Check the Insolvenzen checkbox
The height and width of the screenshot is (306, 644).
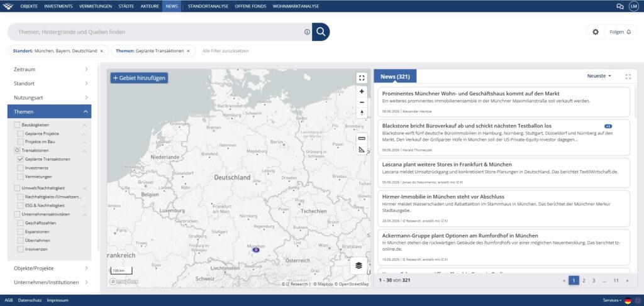[20, 249]
